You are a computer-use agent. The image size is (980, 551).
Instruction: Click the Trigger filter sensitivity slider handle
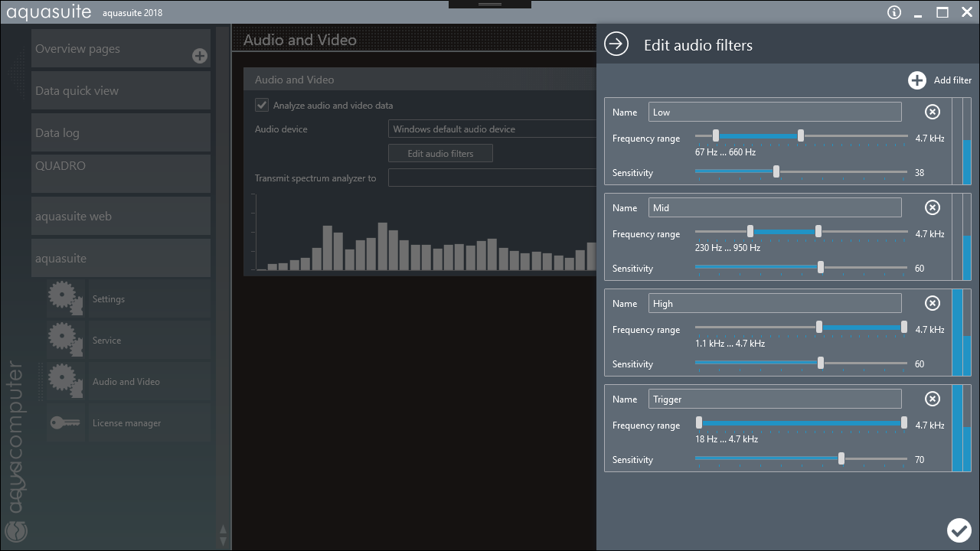tap(841, 458)
